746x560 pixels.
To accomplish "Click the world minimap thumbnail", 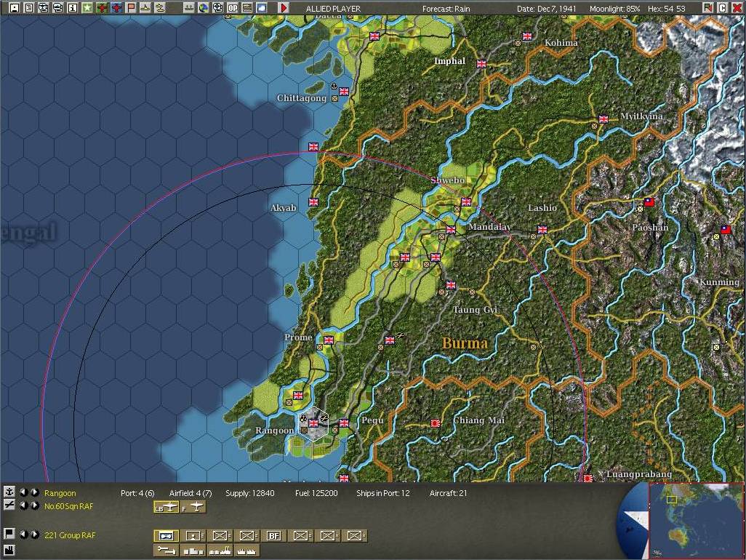I will [x=696, y=521].
